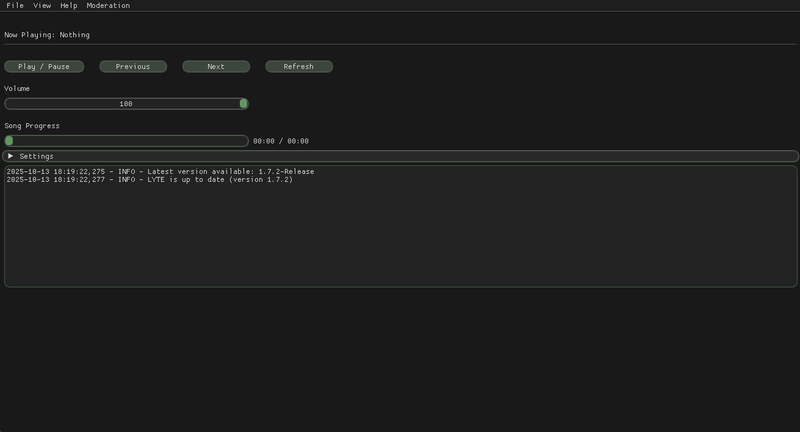The width and height of the screenshot is (800, 432).
Task: Click the 'LYTE is up to date' log line
Action: pos(149,180)
